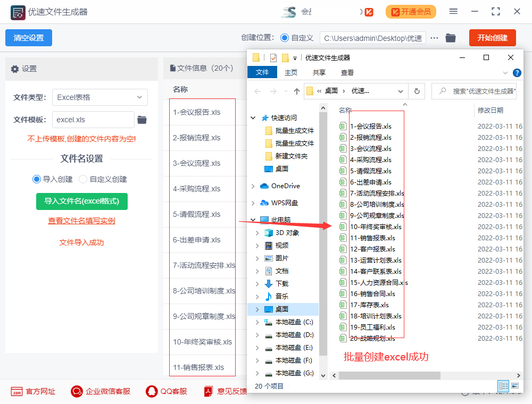532x404 pixels.
Task: Open the hamburger menu in the title bar
Action: (x=454, y=11)
